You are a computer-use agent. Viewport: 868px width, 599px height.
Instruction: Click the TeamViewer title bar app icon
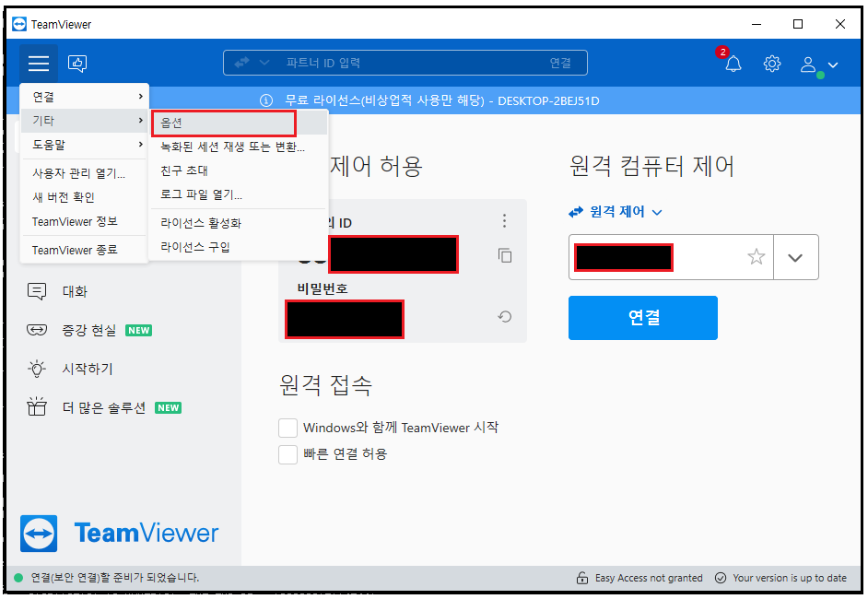(19, 24)
